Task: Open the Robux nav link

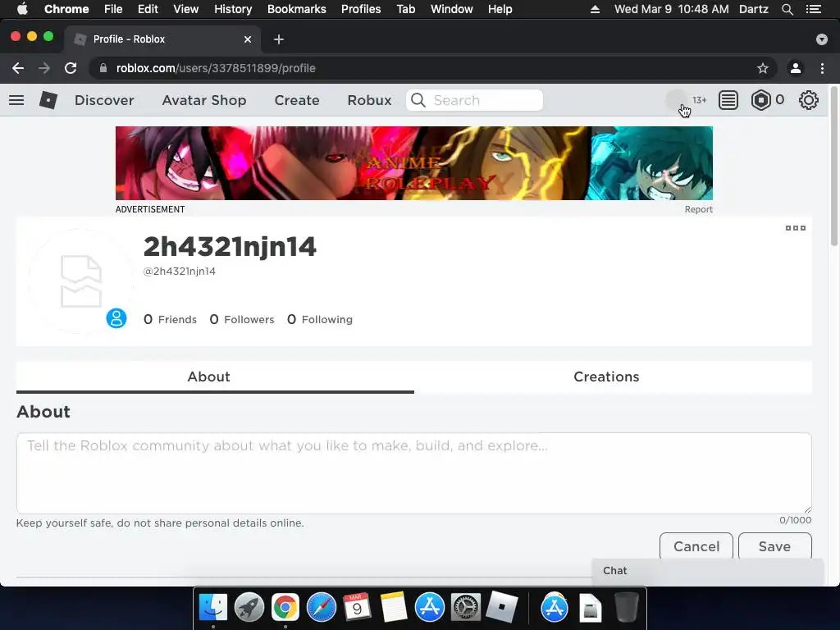Action: pos(369,100)
